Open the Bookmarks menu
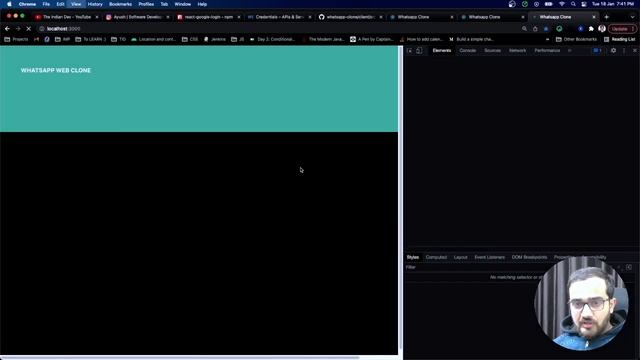640x360 pixels. click(120, 4)
